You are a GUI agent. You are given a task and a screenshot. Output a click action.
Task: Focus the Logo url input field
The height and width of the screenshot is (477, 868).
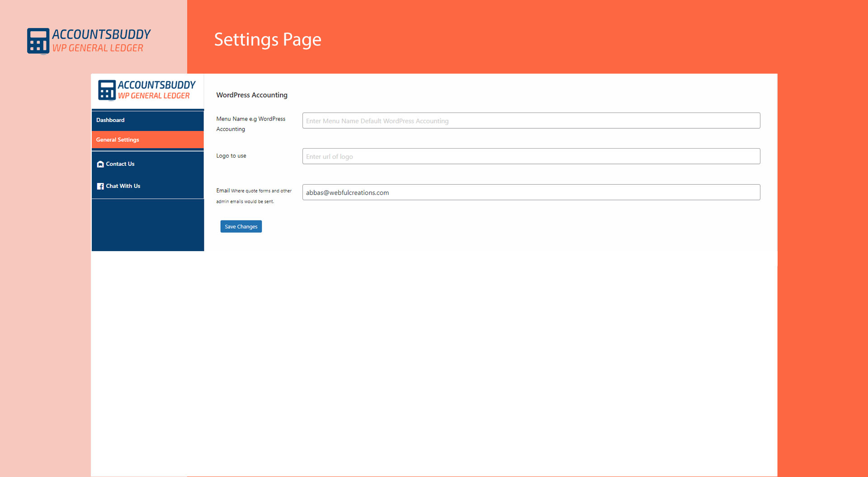pyautogui.click(x=531, y=156)
